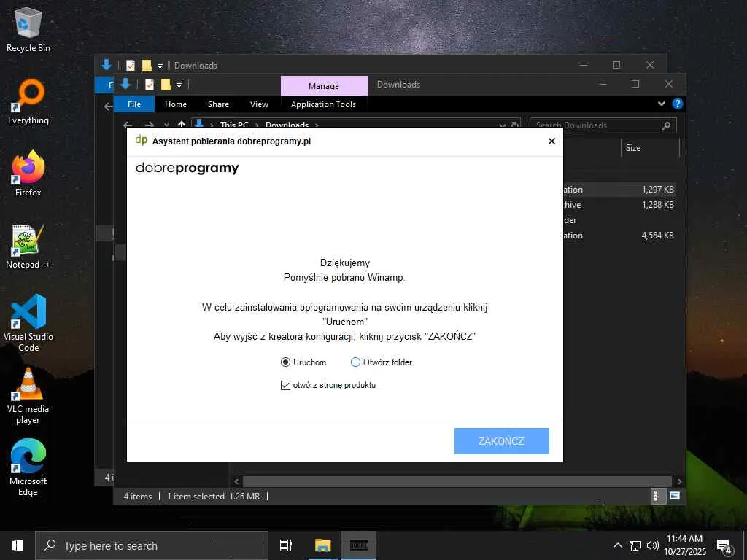The width and height of the screenshot is (747, 560).
Task: Click the 1,288 KB file size cell
Action: coord(657,205)
